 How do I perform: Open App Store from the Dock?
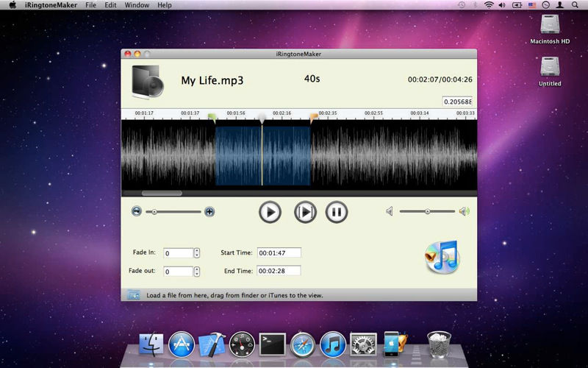pos(182,344)
